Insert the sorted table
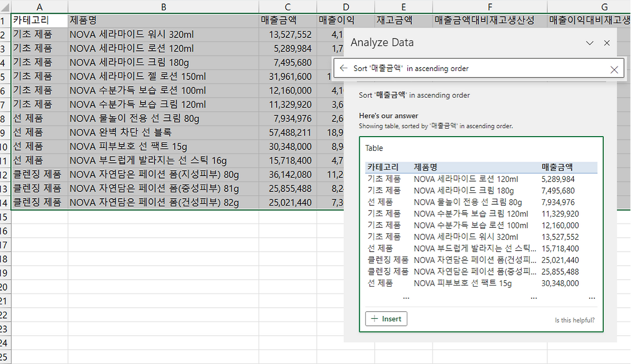The height and width of the screenshot is (364, 632). [x=386, y=319]
